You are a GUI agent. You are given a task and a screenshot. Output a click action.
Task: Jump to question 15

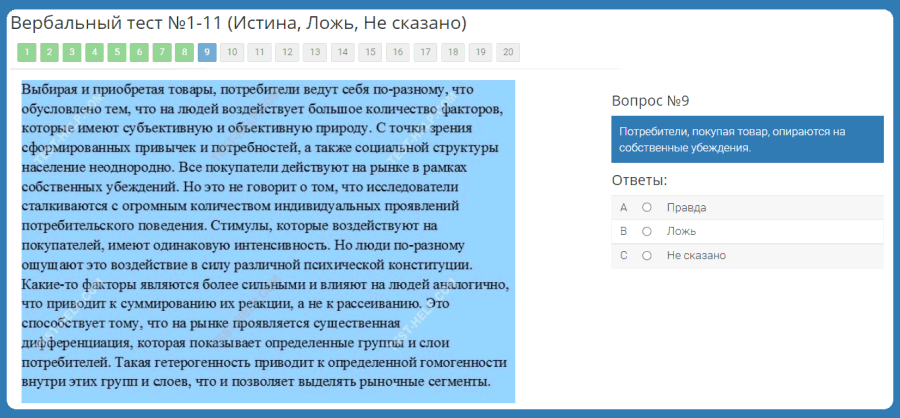pos(370,52)
